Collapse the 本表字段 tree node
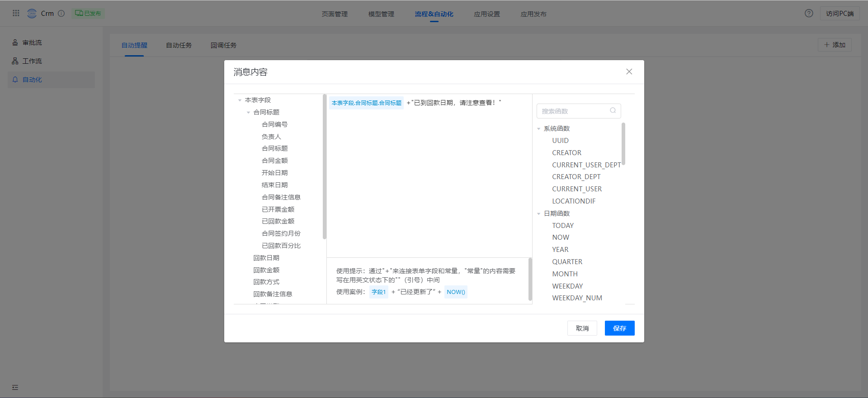The width and height of the screenshot is (868, 398). 240,100
